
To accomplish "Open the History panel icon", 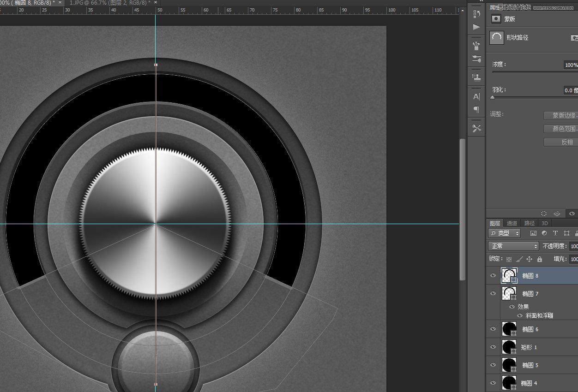I will point(476,14).
